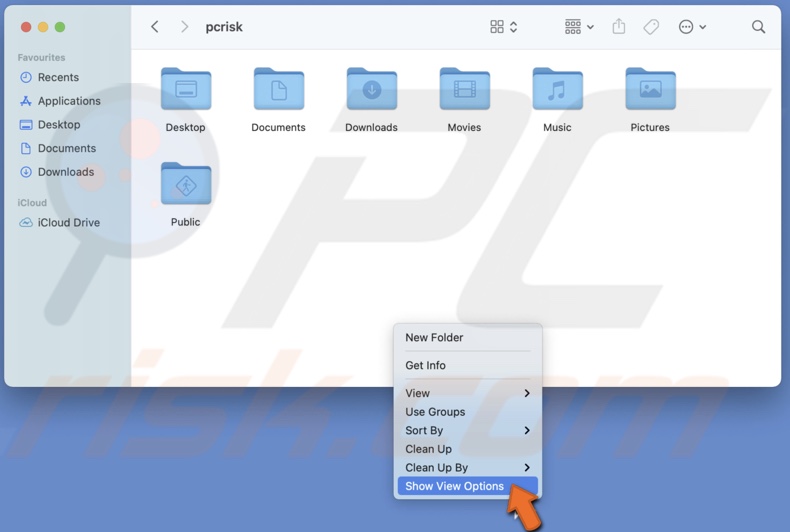
Task: Click the Share toolbar icon
Action: (619, 26)
